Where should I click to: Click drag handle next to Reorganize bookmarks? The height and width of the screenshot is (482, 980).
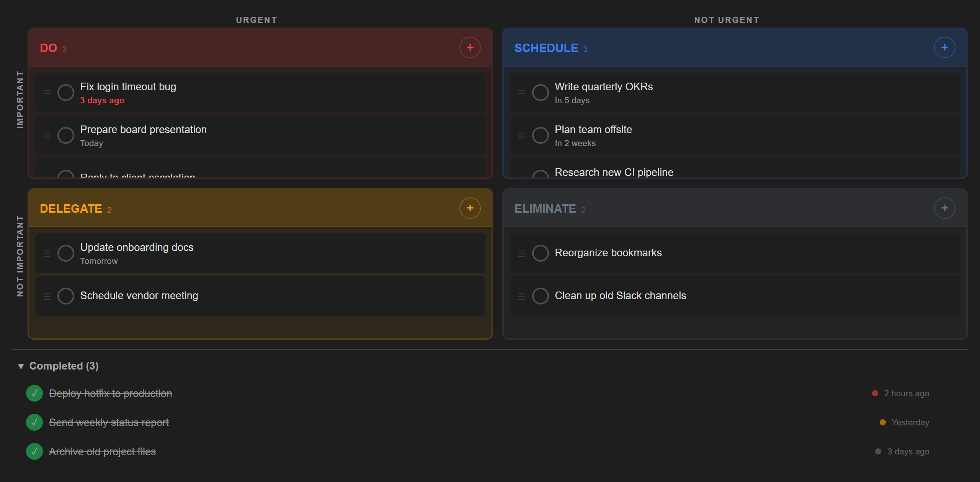(x=521, y=254)
